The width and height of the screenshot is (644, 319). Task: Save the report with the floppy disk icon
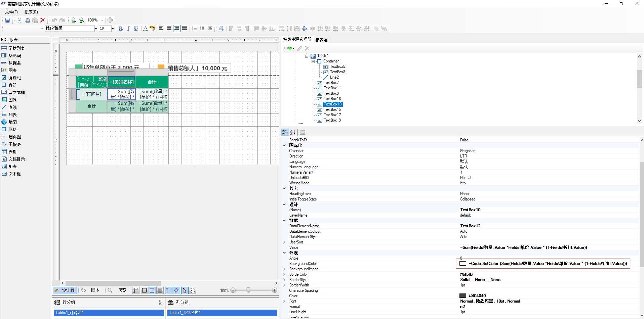7,20
